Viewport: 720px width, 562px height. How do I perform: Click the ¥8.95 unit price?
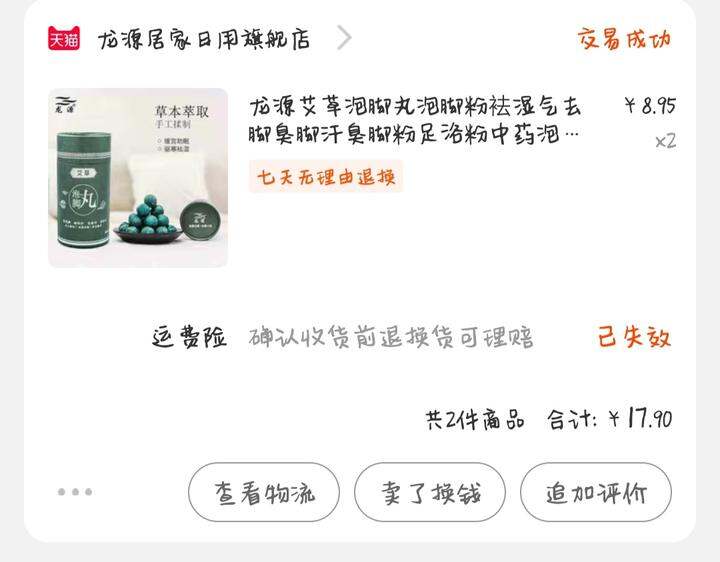click(x=650, y=106)
